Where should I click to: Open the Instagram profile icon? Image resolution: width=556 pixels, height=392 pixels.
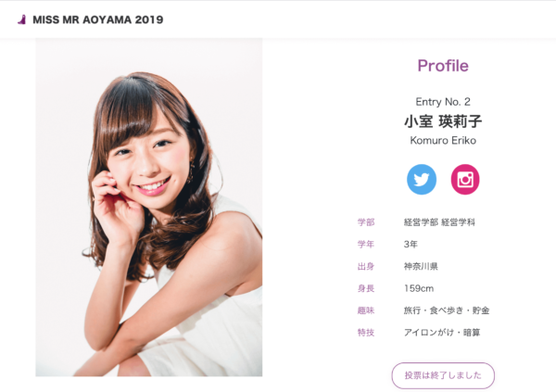click(x=465, y=180)
